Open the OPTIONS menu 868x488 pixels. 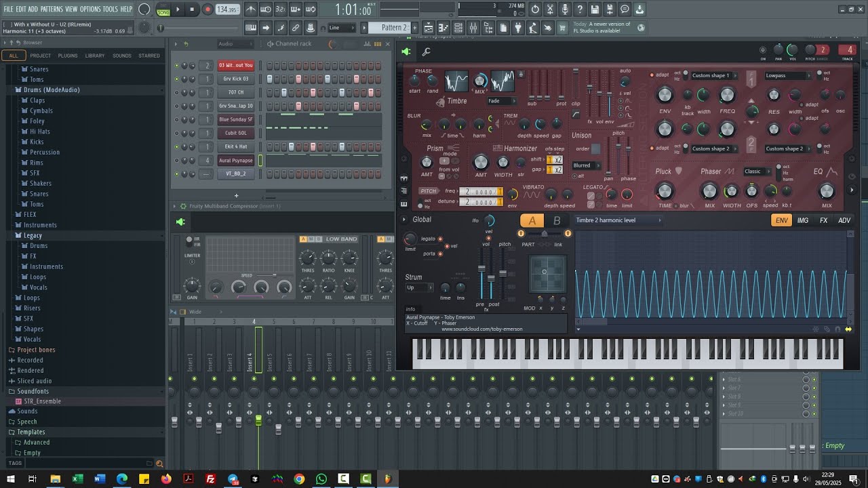coord(90,9)
